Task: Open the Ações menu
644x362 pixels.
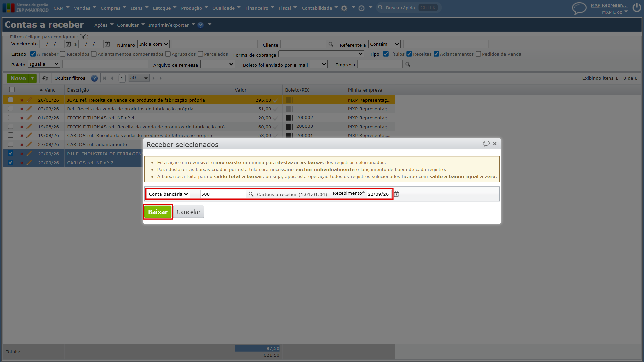Action: [x=104, y=25]
